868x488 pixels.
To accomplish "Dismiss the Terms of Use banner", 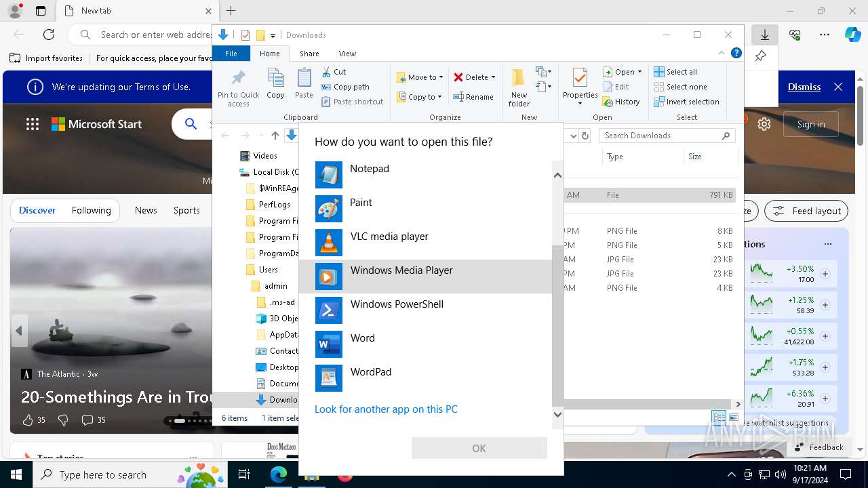I will point(804,87).
